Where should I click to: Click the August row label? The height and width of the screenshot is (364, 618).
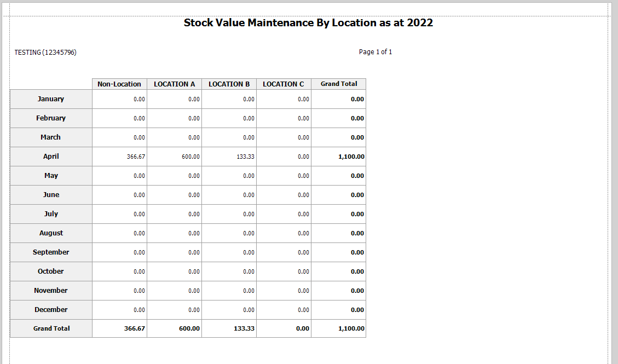pos(51,233)
